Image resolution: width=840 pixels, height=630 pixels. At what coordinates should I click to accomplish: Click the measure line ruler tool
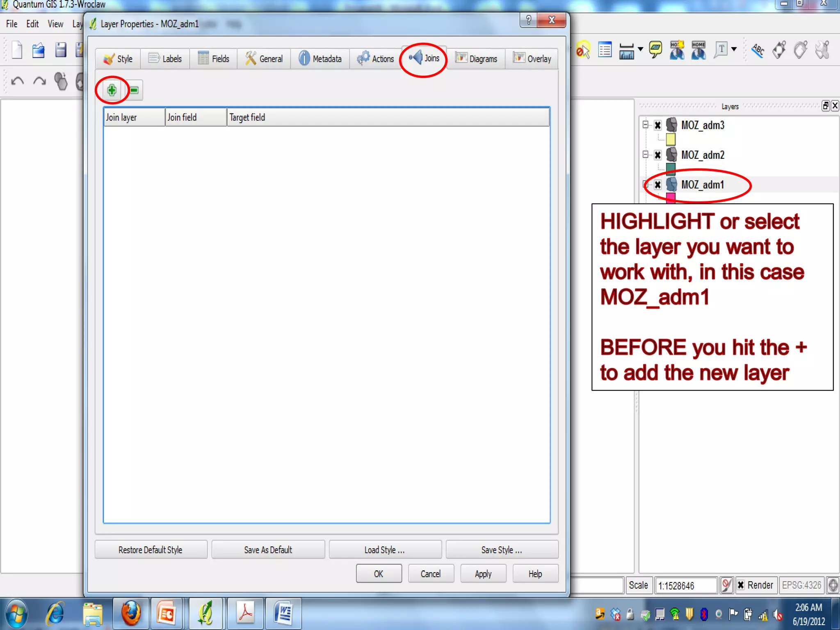click(626, 51)
